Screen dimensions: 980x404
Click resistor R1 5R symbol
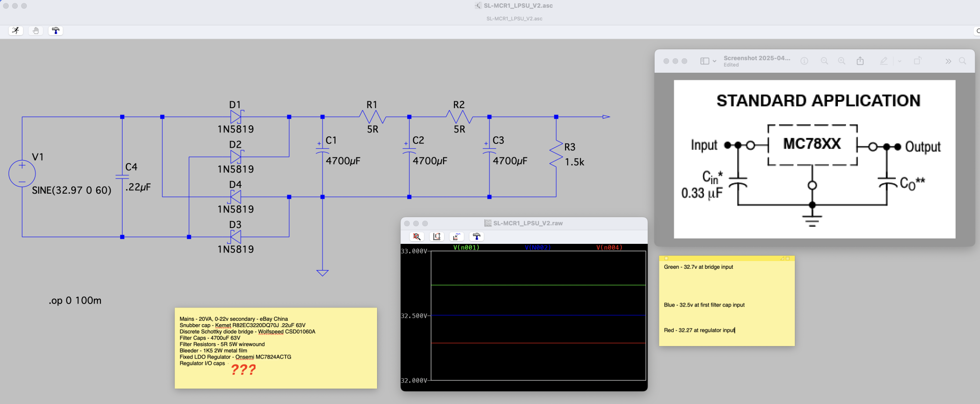point(373,117)
